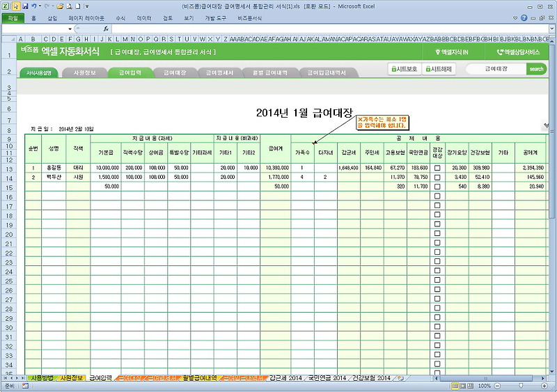Viewport: 557px width, 392px height.
Task: Zoom out with the minus icon
Action: 497,386
